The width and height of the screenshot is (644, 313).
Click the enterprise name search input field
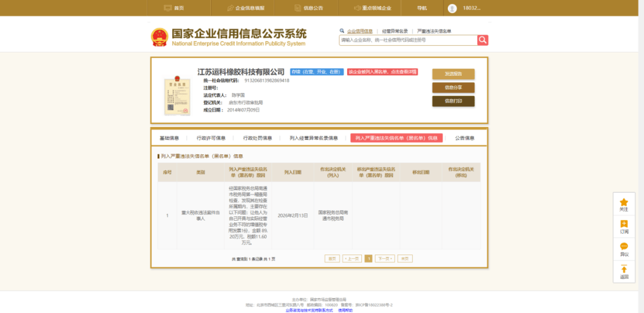[x=408, y=40]
